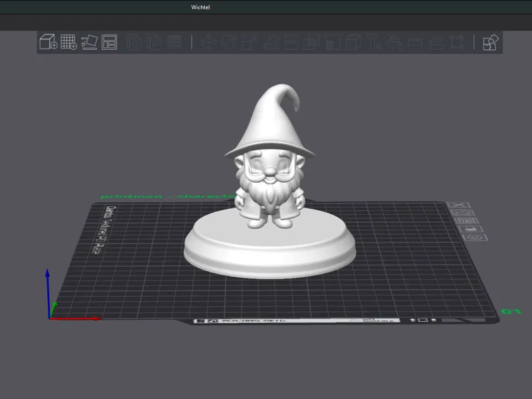Select the Rotate tool in toolbar

[229, 43]
